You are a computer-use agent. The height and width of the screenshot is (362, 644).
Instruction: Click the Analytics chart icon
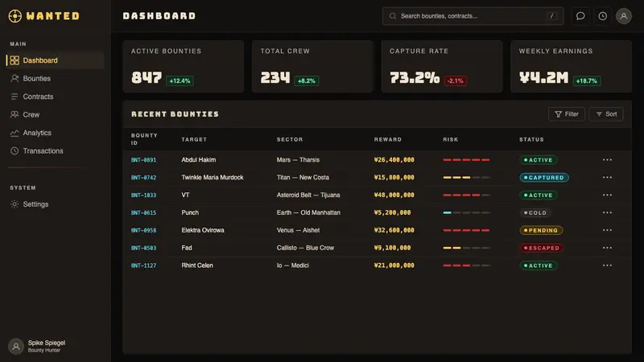click(14, 133)
